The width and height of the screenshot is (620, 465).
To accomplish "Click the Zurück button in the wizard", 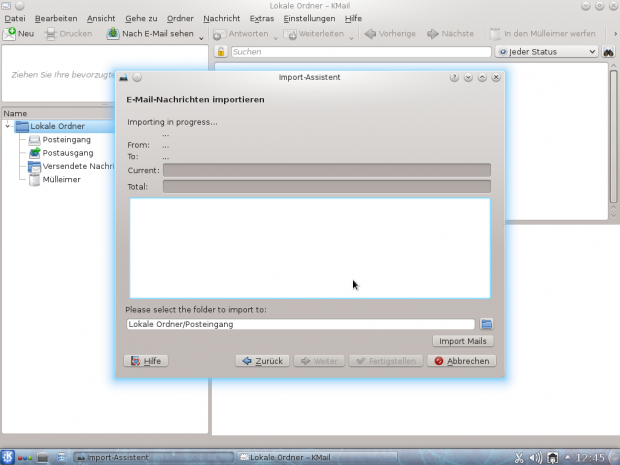I will (x=263, y=361).
